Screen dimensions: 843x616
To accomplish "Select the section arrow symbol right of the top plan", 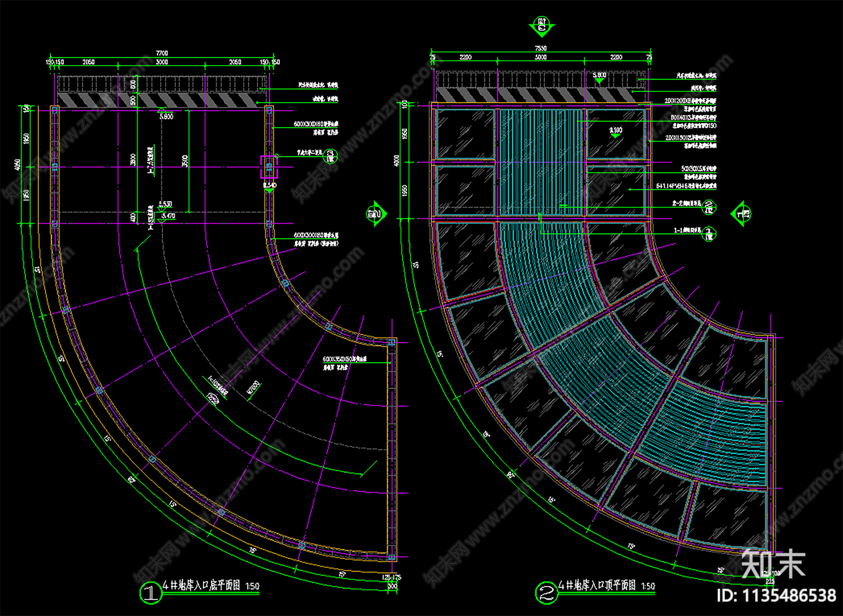I will coord(742,214).
